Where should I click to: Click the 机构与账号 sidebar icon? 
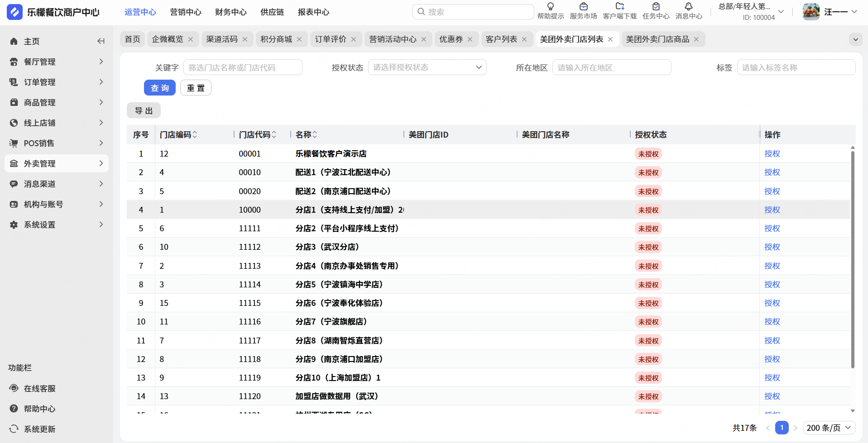coord(14,204)
